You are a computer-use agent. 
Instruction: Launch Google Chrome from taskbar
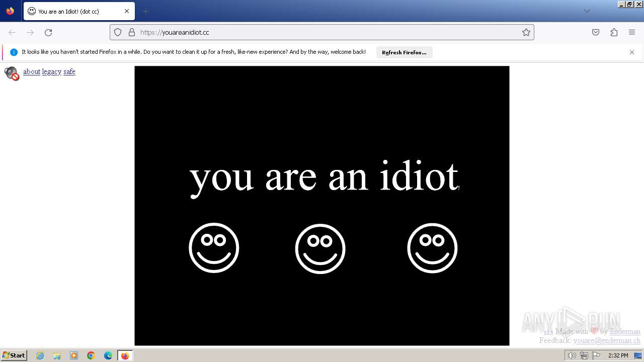tap(91, 355)
